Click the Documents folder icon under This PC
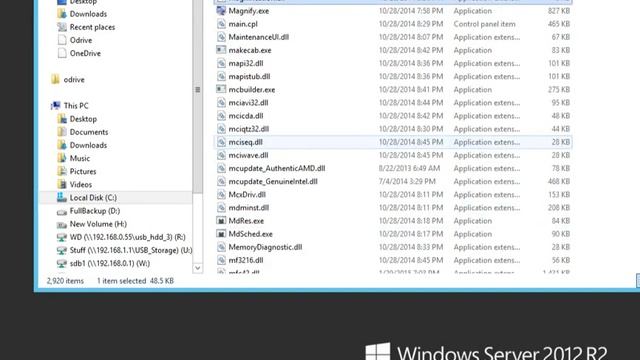This screenshot has height=360, width=640. [x=62, y=132]
